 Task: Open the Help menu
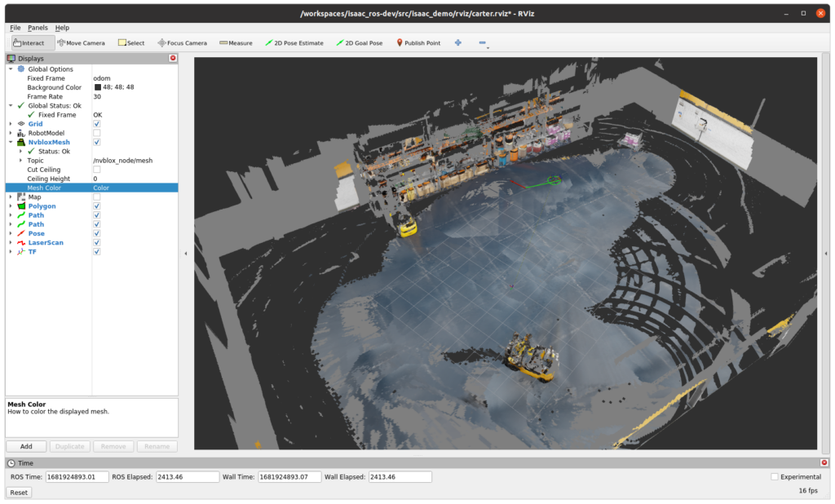(x=62, y=28)
